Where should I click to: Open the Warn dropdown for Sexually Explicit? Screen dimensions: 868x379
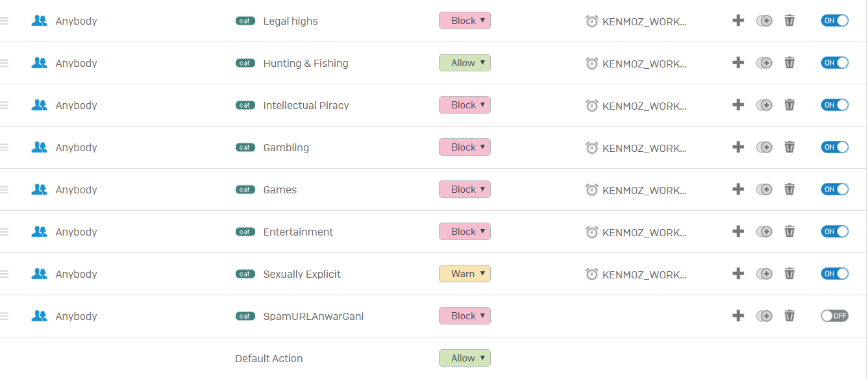click(465, 274)
